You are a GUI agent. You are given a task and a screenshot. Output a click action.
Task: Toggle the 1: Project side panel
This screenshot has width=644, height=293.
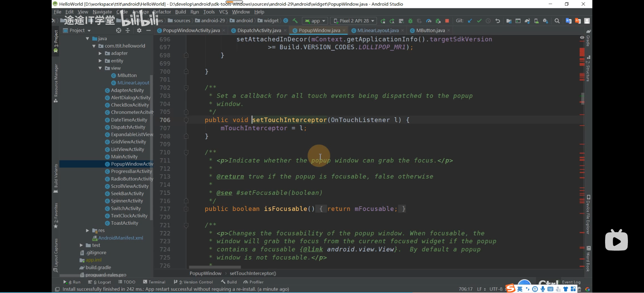[56, 42]
